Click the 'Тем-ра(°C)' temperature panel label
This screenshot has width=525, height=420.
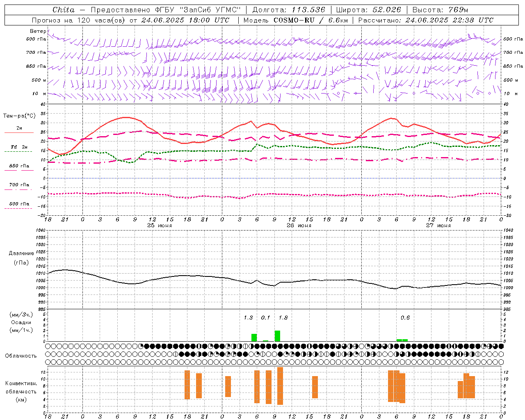click(19, 116)
